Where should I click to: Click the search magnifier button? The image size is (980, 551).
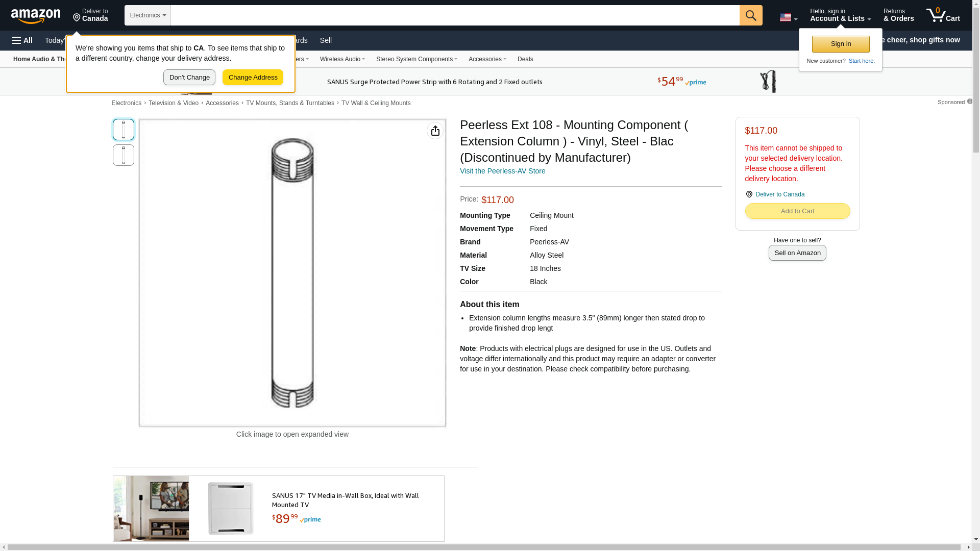(x=751, y=15)
